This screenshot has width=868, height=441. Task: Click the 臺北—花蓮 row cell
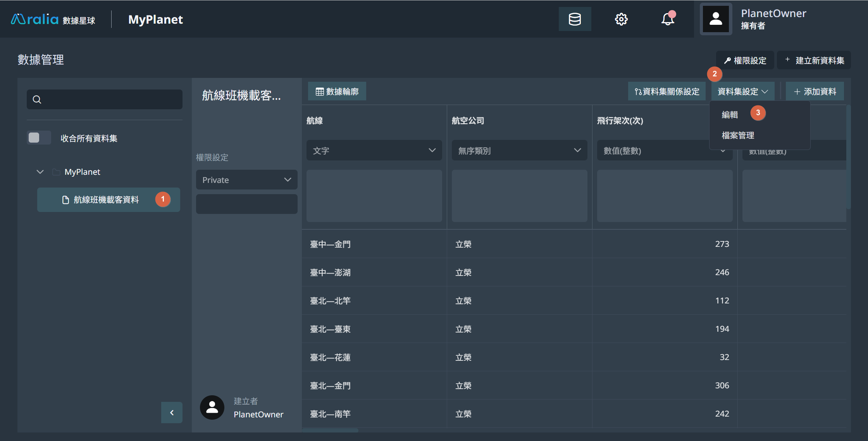(374, 357)
